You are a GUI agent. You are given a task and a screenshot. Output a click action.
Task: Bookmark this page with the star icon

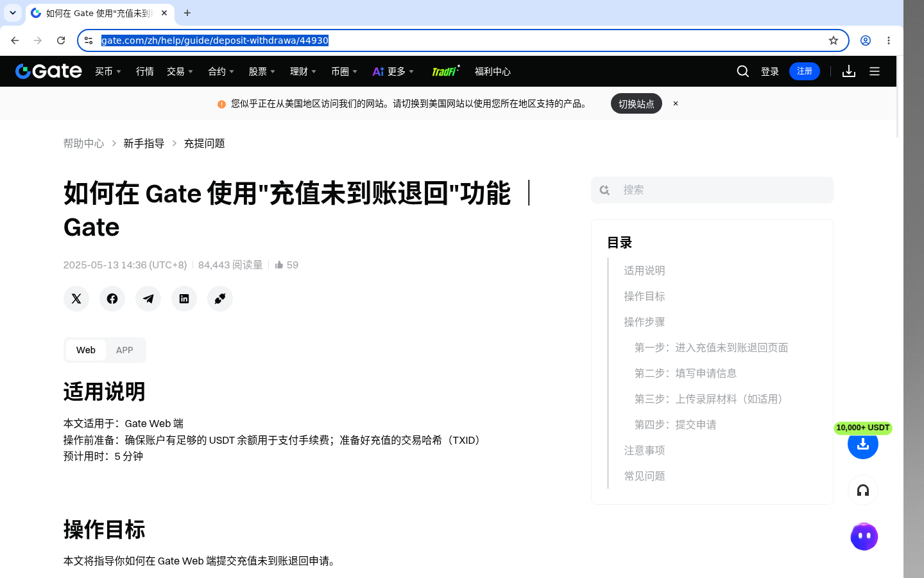[834, 40]
